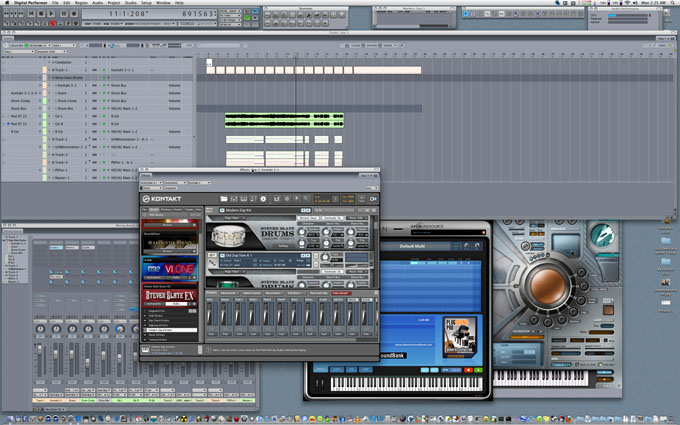Turn the top-left knob on Steven Slate Drums
The height and width of the screenshot is (425, 680).
(x=302, y=232)
